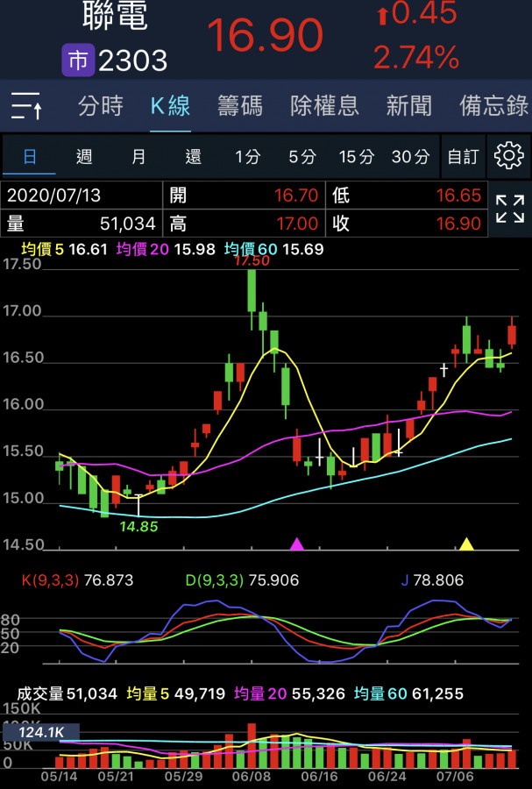532x789 pixels.
Task: Select the K線 tab
Action: pos(170,107)
